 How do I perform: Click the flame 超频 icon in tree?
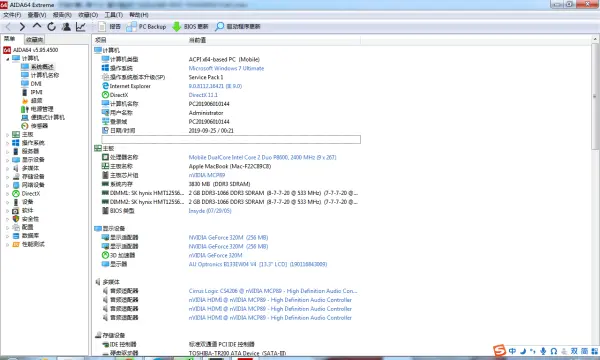point(25,101)
